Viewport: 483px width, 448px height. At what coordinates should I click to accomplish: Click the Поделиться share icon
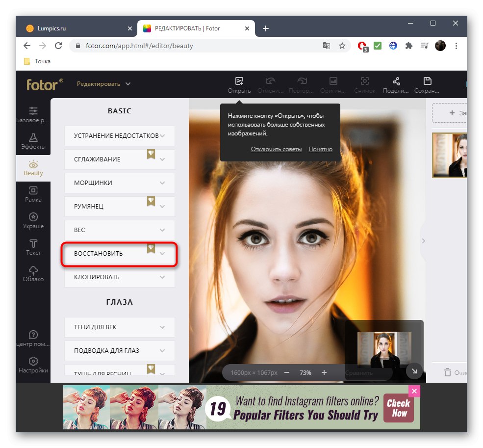[x=396, y=85]
